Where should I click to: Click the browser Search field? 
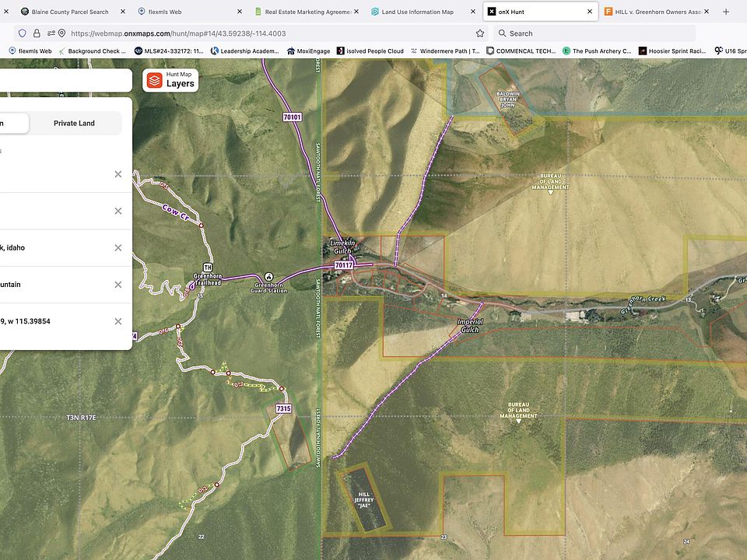coord(594,33)
